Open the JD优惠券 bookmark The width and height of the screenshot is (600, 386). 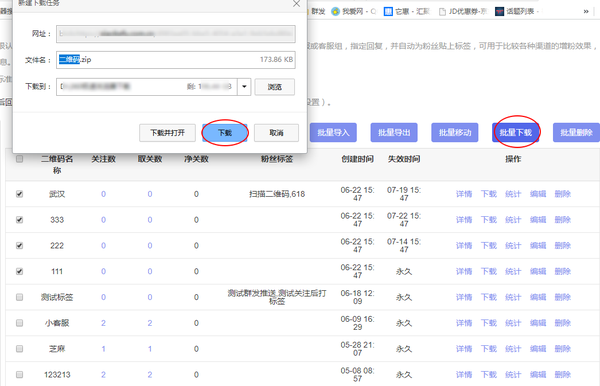pyautogui.click(x=463, y=11)
